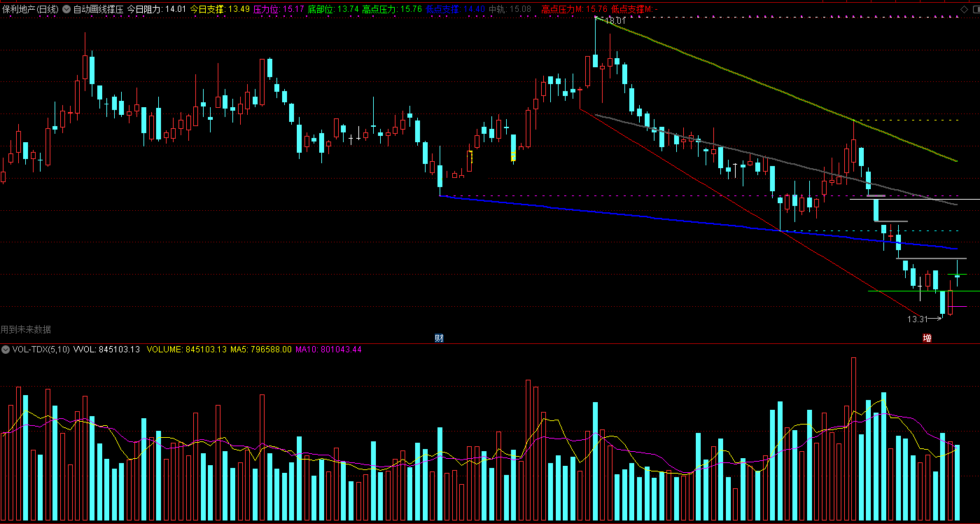Image resolution: width=980 pixels, height=524 pixels.
Task: Click the 用到未来数据 notice text
Action: (x=26, y=329)
